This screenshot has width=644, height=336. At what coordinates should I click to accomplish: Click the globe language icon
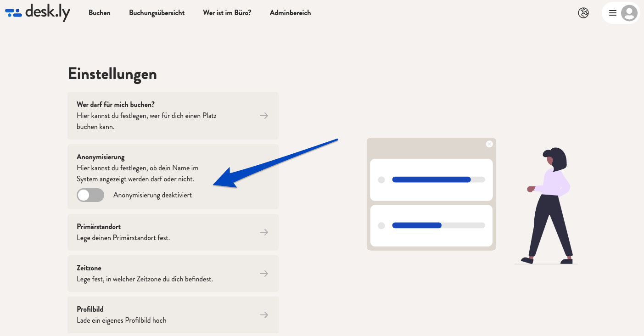pyautogui.click(x=583, y=13)
